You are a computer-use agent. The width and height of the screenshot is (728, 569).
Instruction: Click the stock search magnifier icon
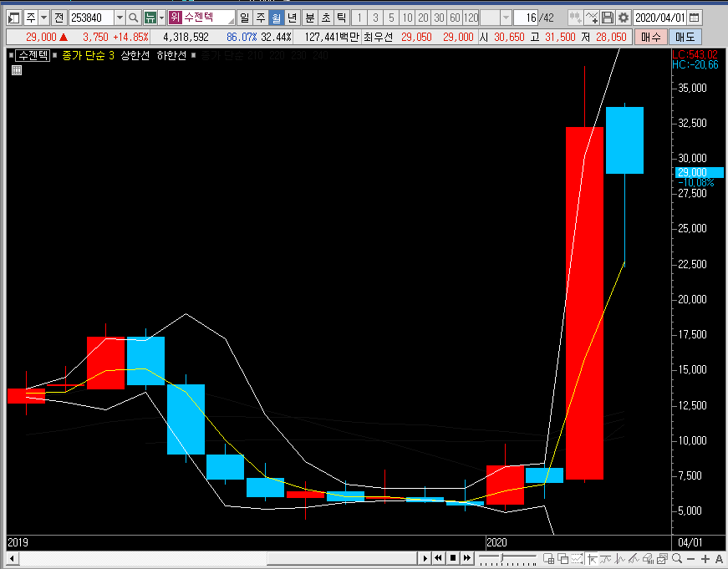click(x=133, y=18)
